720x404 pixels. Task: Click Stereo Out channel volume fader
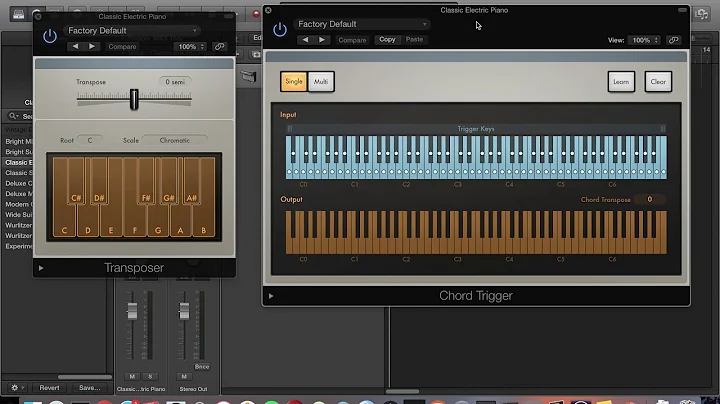(184, 311)
